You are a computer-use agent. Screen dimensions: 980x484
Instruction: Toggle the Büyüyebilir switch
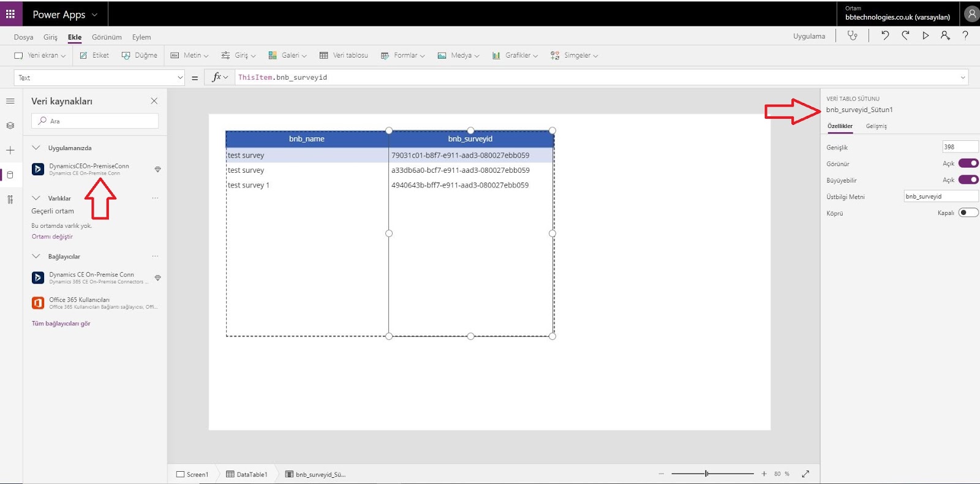(968, 180)
